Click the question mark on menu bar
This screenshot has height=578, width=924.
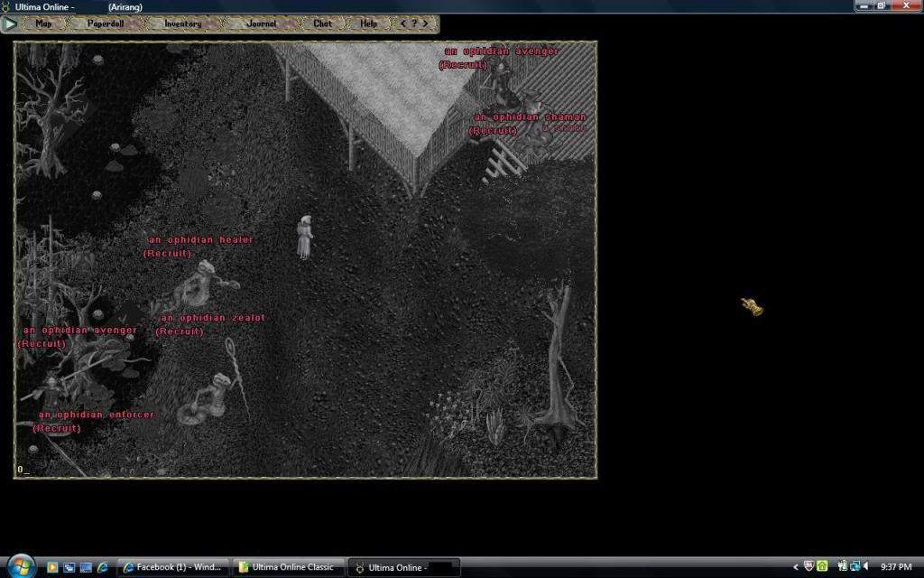[414, 23]
